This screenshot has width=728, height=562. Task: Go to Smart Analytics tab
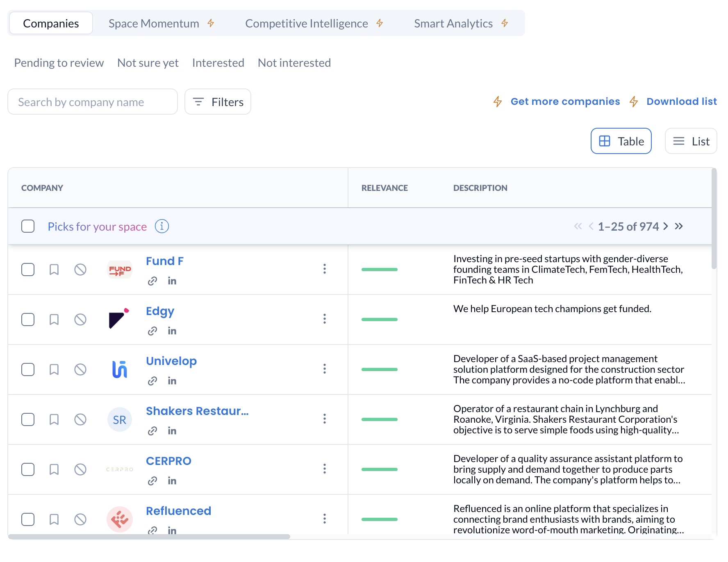461,23
